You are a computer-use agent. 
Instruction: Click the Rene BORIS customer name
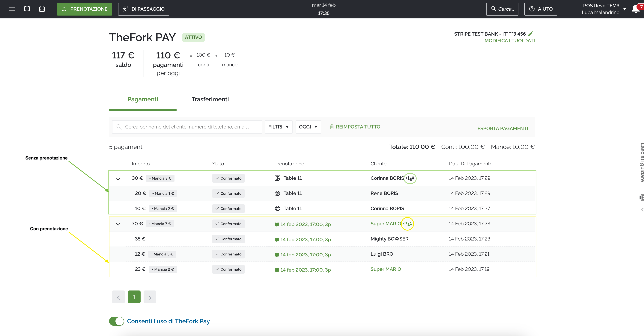tap(384, 193)
